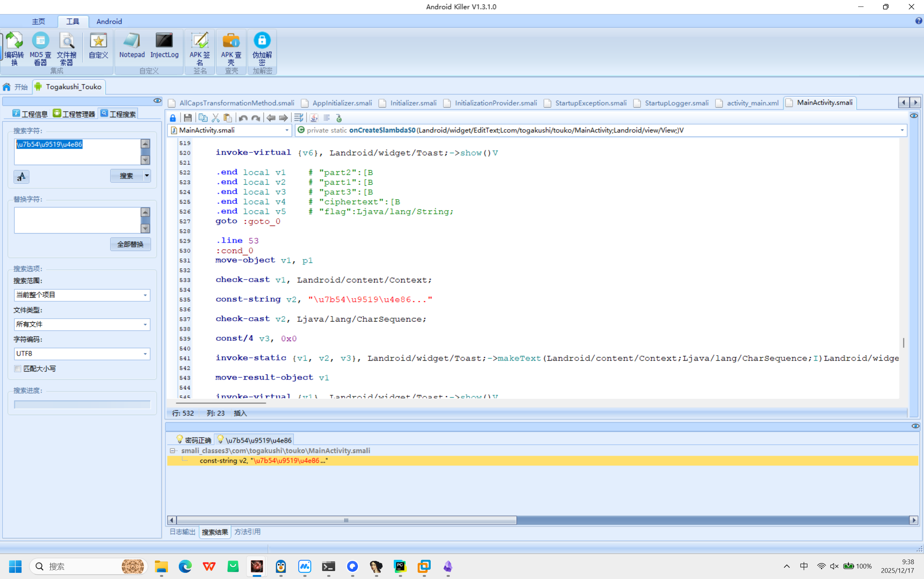Screen dimensions: 924x579
Task: Open the Windows Start menu
Action: pyautogui.click(x=15, y=566)
